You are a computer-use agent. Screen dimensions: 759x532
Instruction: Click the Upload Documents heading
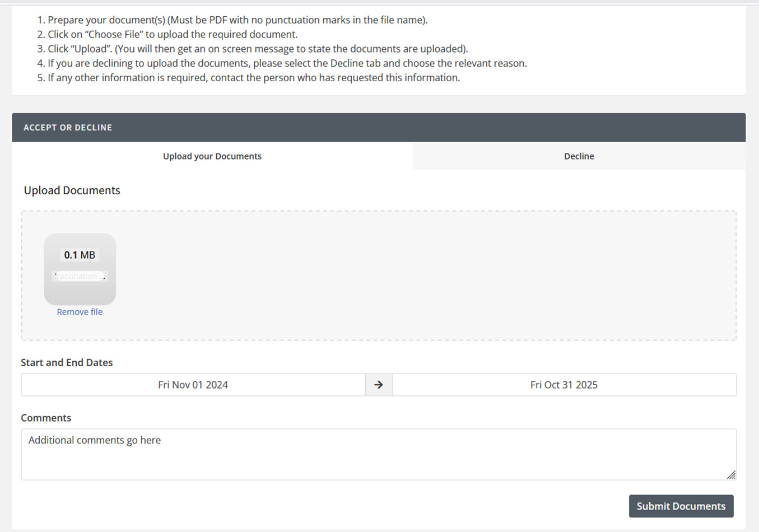pos(72,190)
